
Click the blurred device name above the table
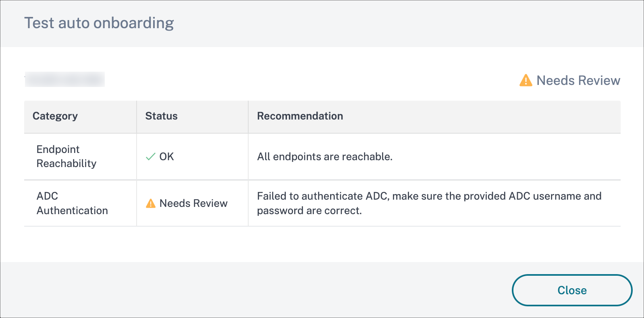[65, 79]
